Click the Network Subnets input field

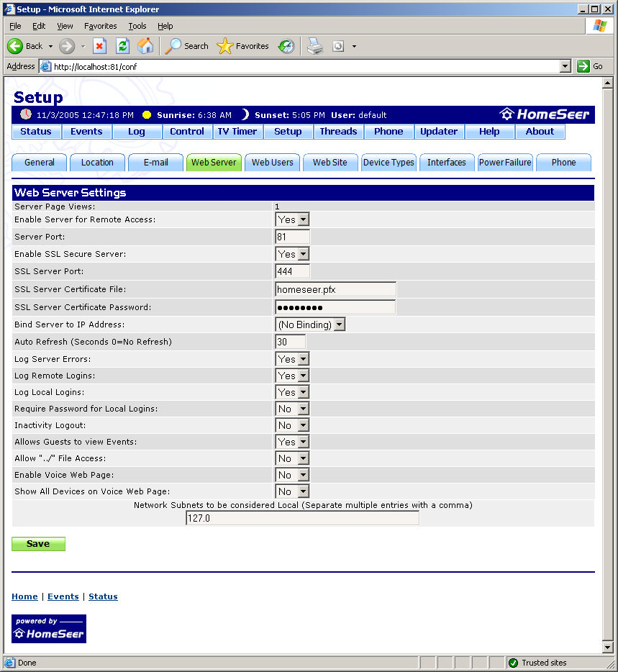pyautogui.click(x=303, y=518)
